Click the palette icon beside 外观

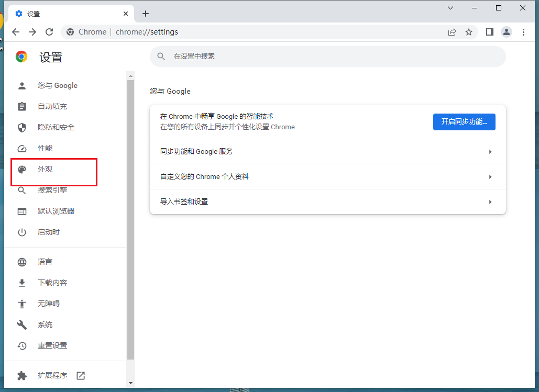22,170
